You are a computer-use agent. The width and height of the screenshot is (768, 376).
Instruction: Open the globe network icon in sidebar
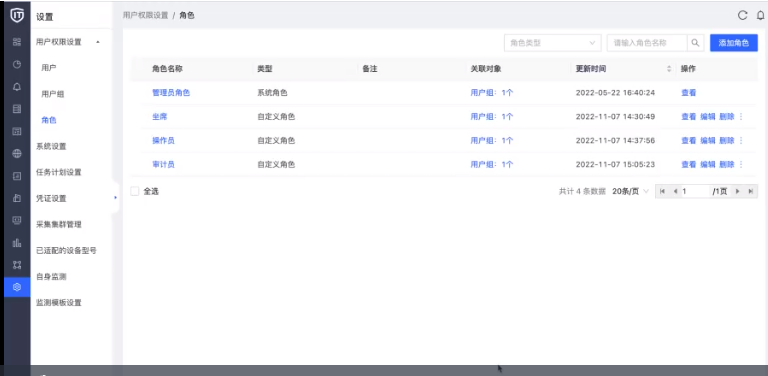point(17,154)
